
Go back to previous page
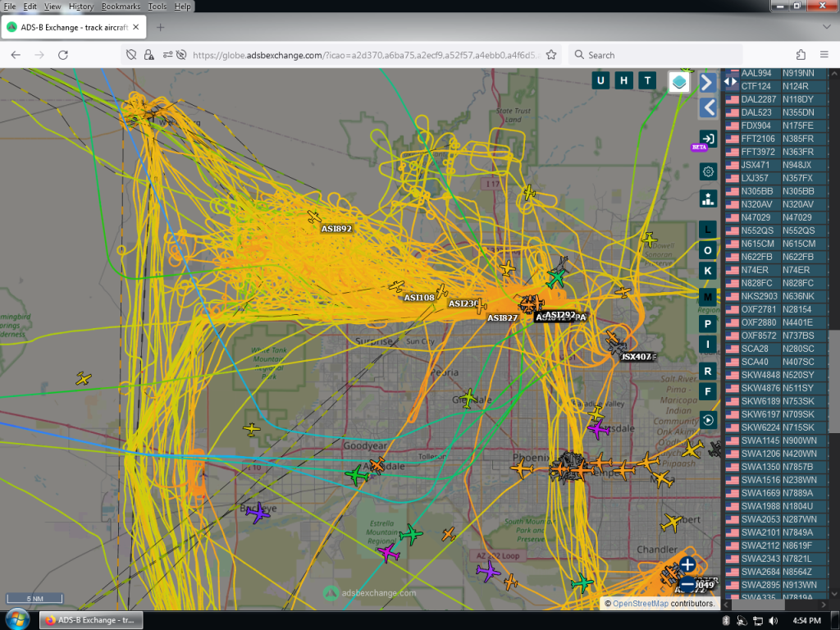coord(16,55)
